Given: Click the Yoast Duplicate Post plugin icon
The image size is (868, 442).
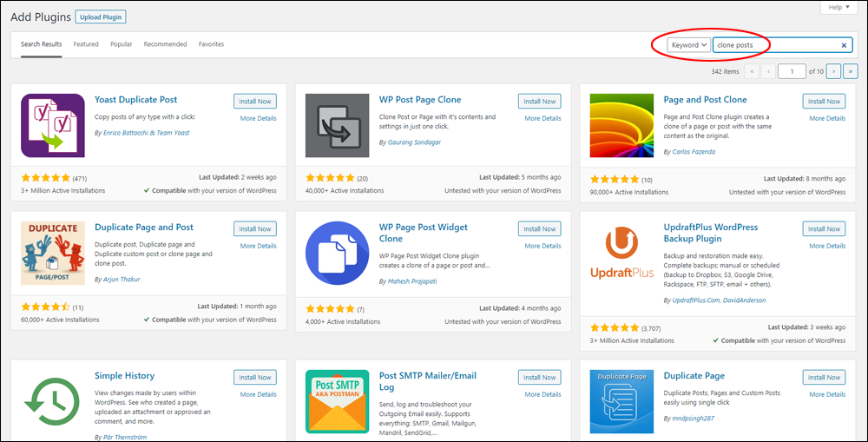Looking at the screenshot, I should (x=53, y=126).
